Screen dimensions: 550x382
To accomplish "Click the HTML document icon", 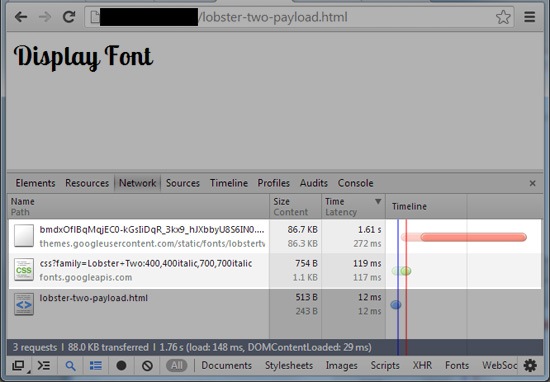I will pos(24,304).
